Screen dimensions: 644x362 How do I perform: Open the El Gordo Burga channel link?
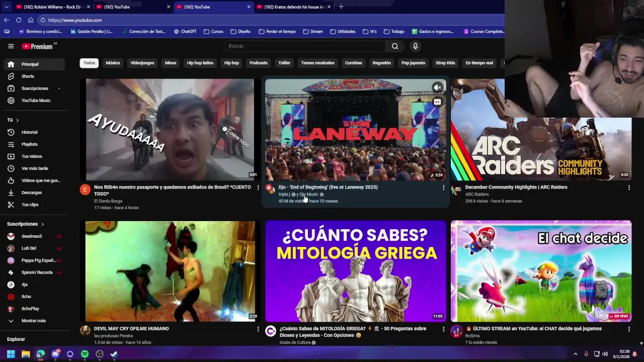(108, 201)
